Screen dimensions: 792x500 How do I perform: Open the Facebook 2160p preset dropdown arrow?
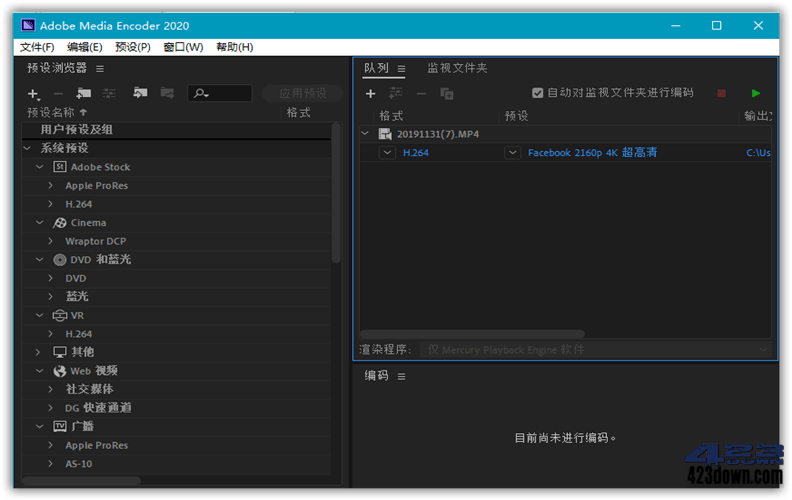pos(513,153)
